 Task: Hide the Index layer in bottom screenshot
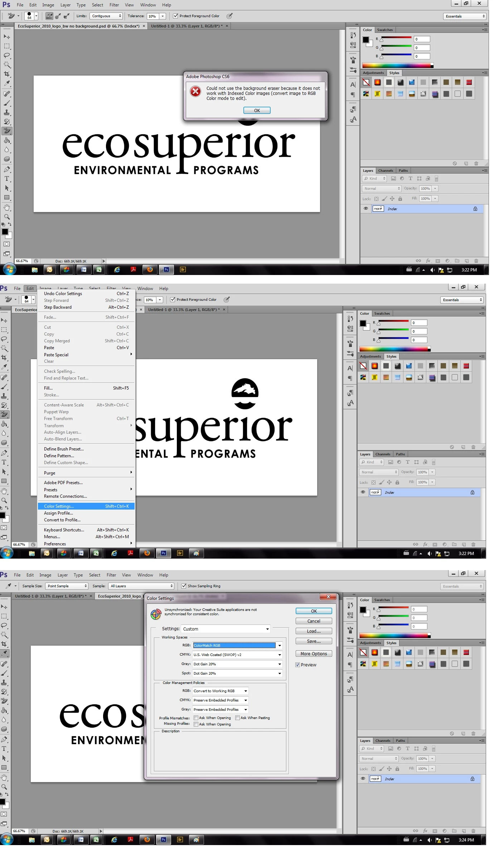click(363, 778)
